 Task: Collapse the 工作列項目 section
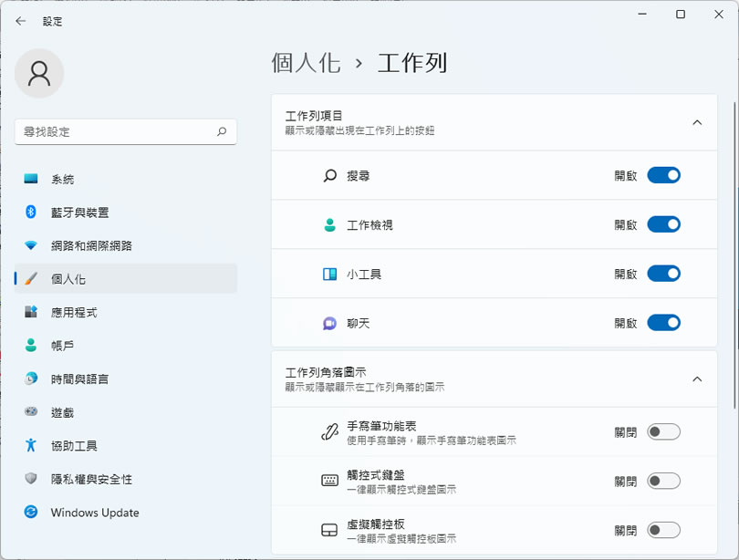[697, 122]
